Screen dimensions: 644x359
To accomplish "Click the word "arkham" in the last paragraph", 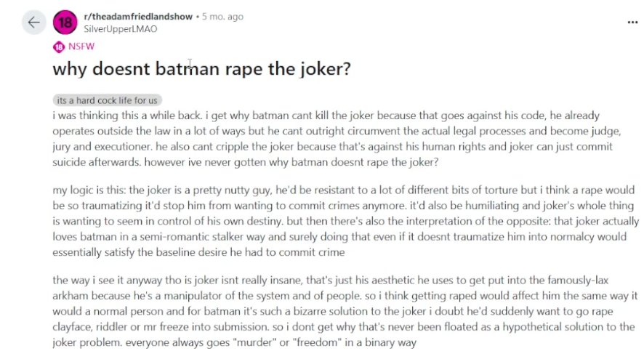I will (71, 296).
